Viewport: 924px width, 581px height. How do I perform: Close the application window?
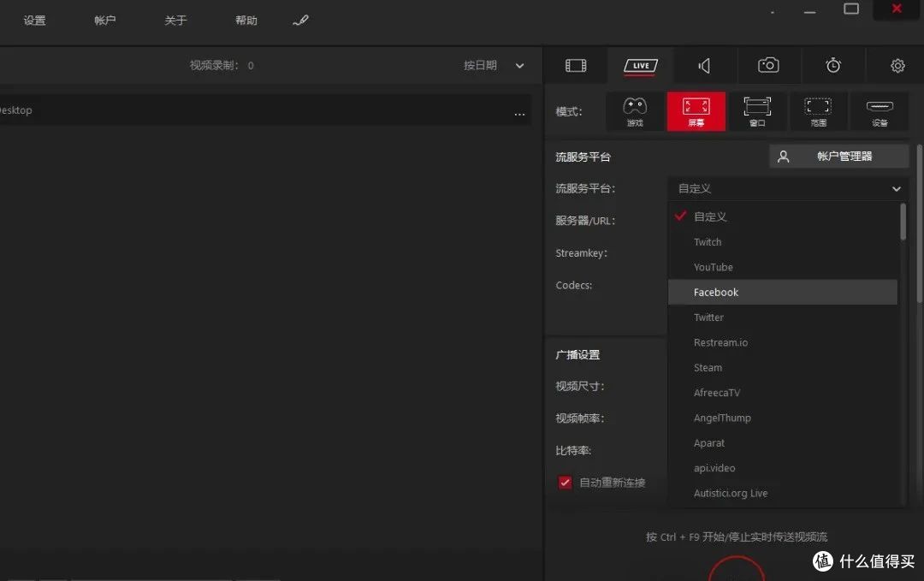(897, 9)
